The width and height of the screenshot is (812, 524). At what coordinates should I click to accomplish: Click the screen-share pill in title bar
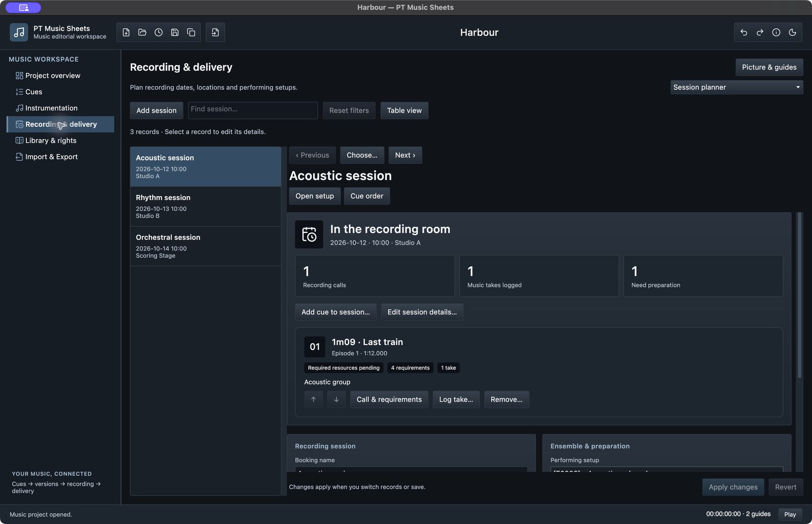click(23, 8)
